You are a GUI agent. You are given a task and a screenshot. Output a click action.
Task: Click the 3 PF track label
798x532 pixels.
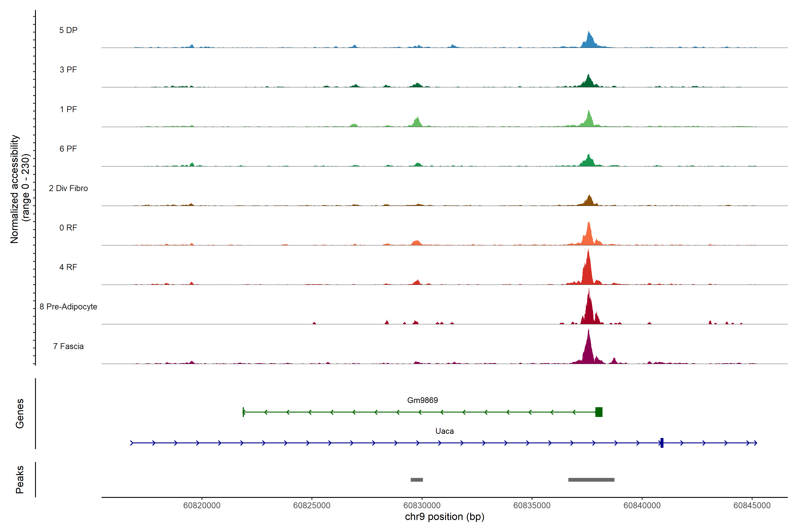68,70
